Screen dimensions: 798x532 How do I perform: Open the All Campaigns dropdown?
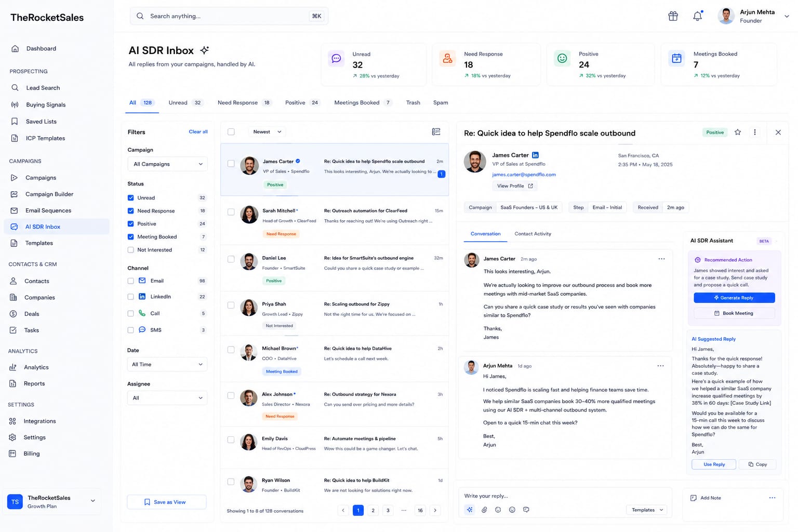pyautogui.click(x=167, y=164)
